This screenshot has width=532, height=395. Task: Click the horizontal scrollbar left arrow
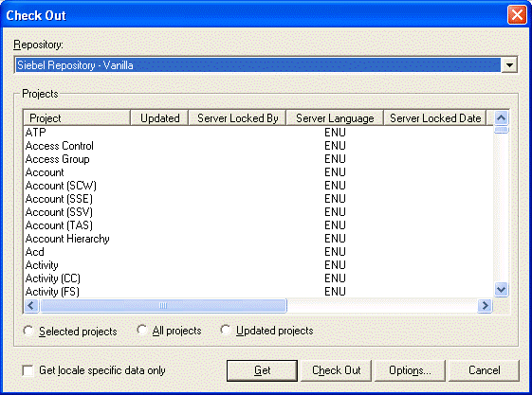point(31,306)
